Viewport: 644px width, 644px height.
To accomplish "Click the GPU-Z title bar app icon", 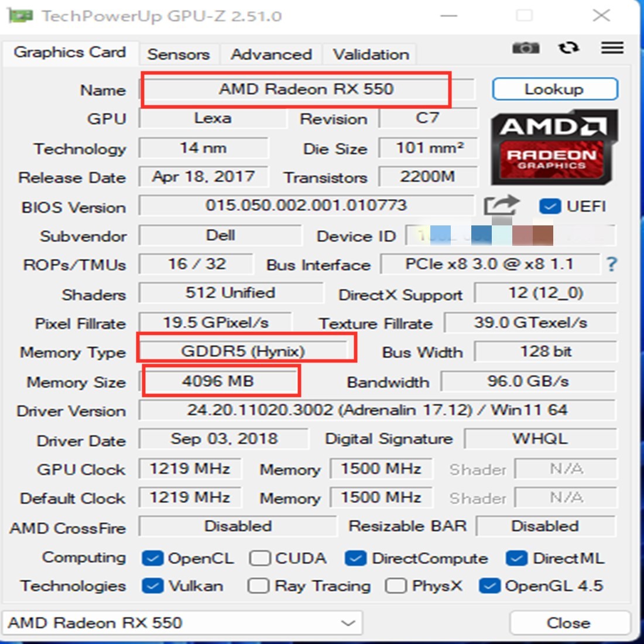I will [20, 16].
